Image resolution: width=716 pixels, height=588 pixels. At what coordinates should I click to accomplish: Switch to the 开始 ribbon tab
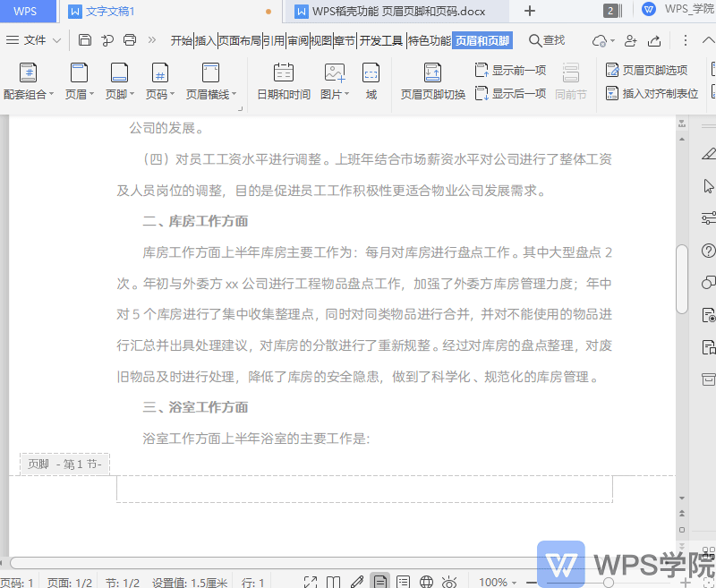pos(182,41)
